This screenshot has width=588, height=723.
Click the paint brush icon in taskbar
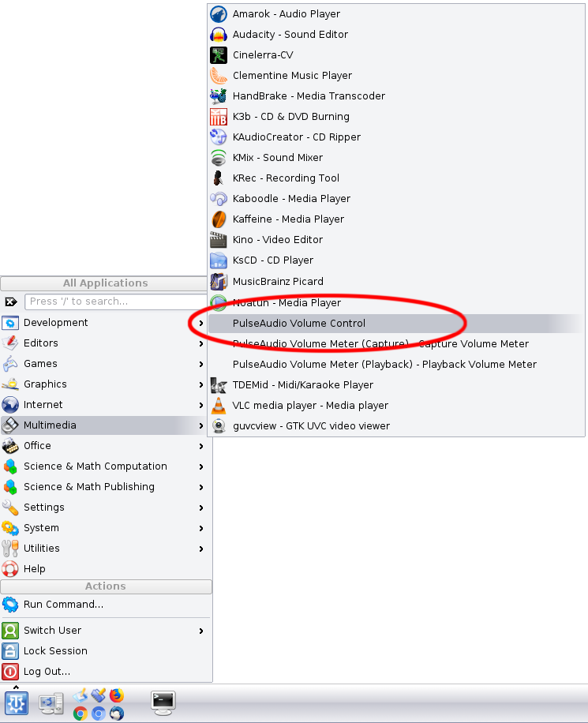click(98, 695)
